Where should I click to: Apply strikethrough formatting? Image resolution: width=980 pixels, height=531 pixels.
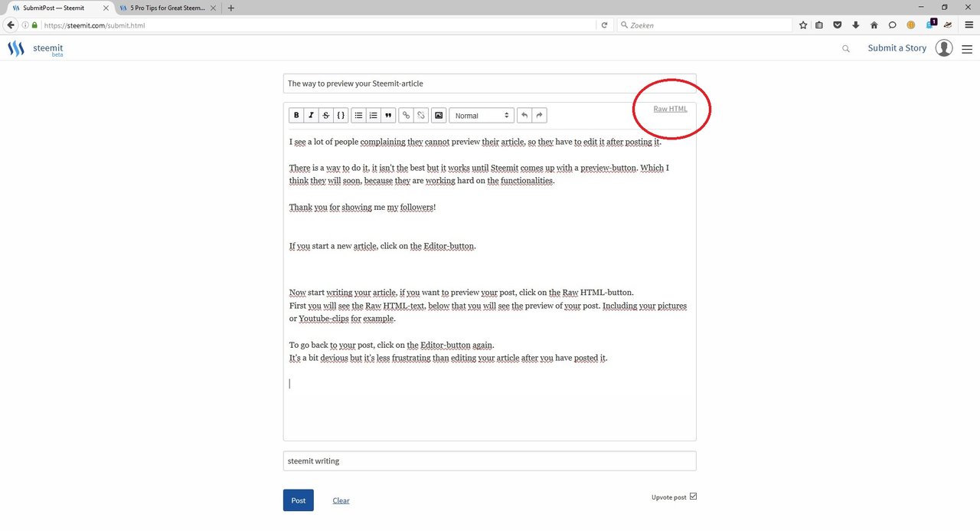326,116
